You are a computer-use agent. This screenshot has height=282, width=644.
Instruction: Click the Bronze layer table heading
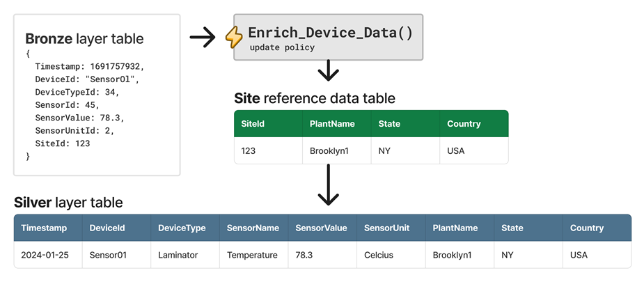pyautogui.click(x=84, y=39)
